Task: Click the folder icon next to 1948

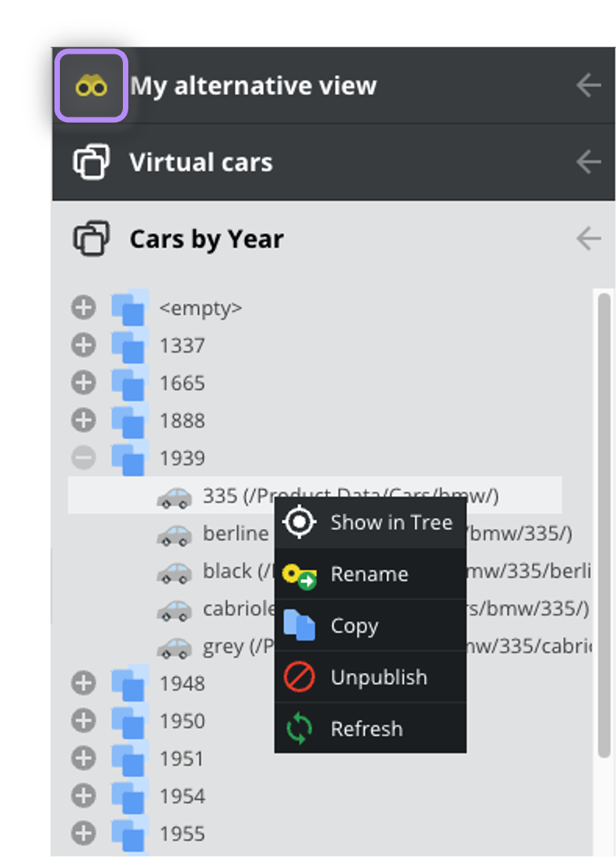Action: 130,683
